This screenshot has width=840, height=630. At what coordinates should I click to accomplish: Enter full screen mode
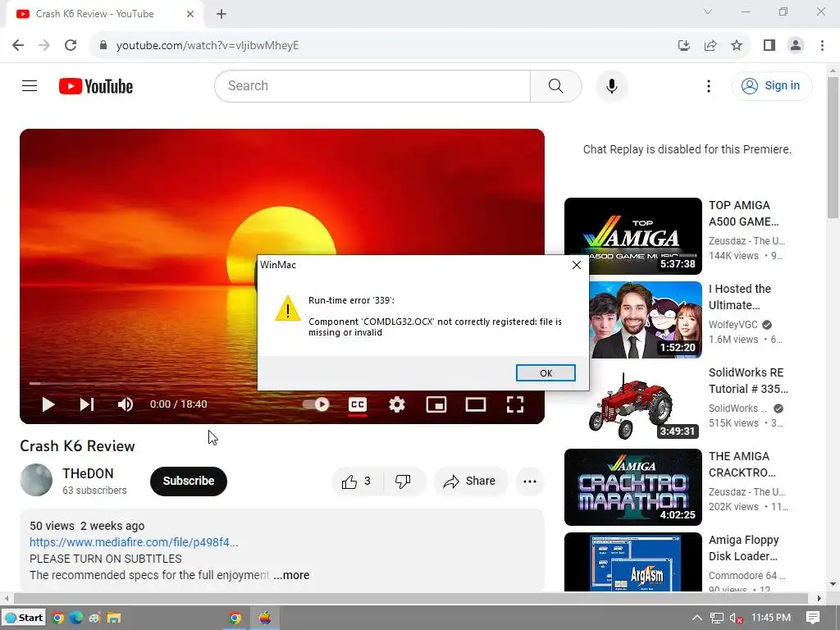(x=515, y=404)
